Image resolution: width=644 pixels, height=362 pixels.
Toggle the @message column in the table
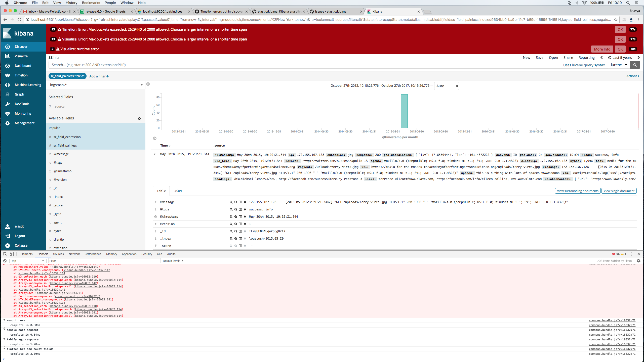[240, 202]
